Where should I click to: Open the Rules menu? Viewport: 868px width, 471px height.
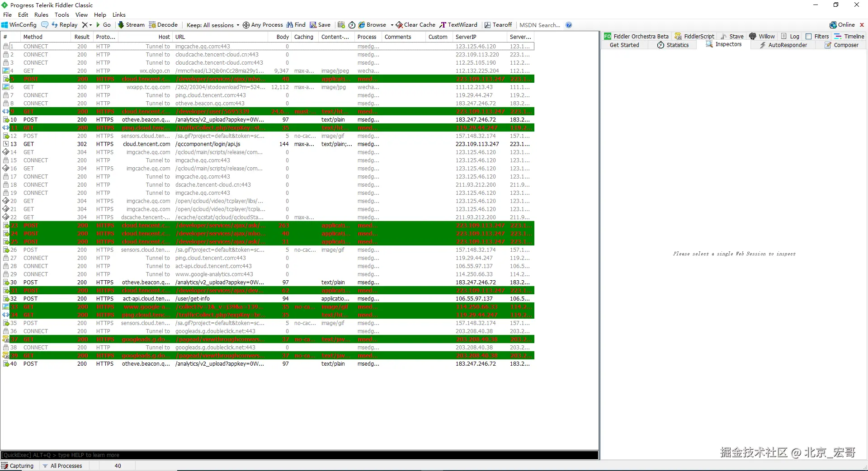click(x=41, y=14)
